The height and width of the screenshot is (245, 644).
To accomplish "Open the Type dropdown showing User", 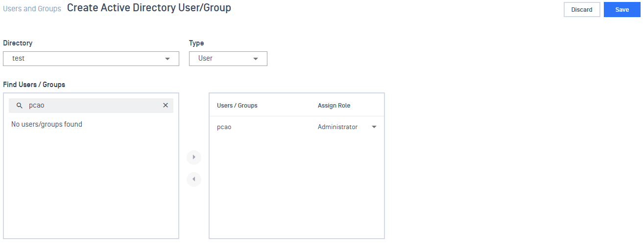I will tap(228, 59).
